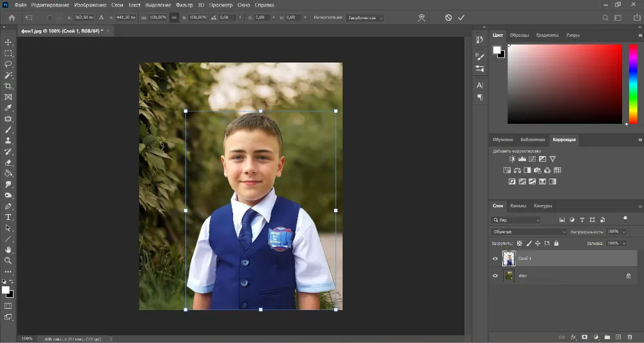Pick the Eyedropper tool

point(8,108)
